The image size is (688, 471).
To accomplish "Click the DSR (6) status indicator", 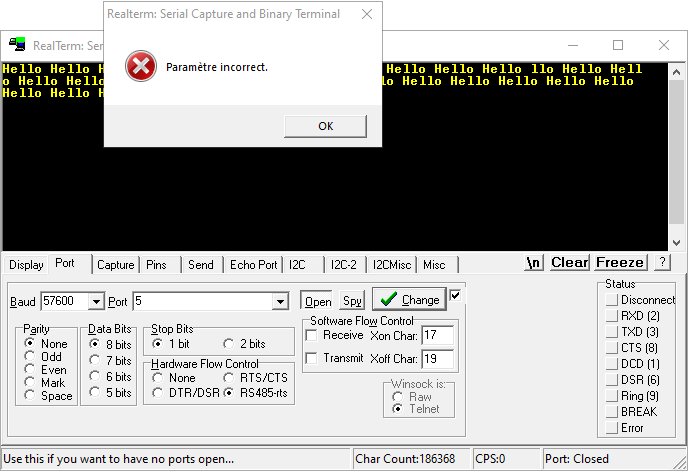I will [x=612, y=380].
